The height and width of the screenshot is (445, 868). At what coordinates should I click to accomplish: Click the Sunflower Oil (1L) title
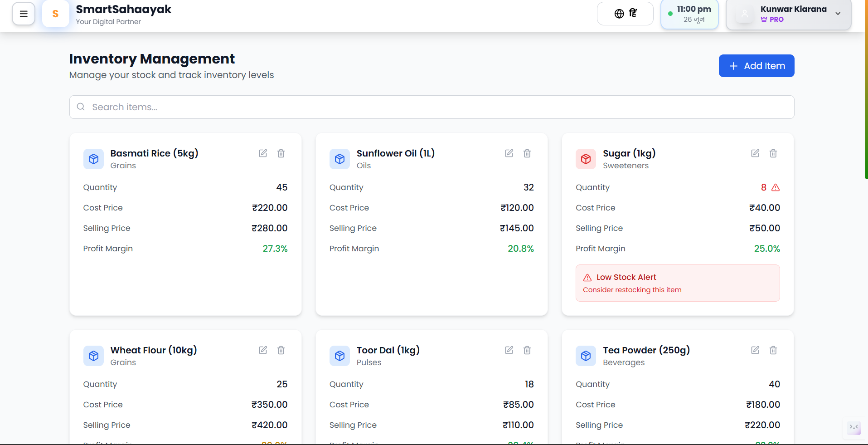396,153
